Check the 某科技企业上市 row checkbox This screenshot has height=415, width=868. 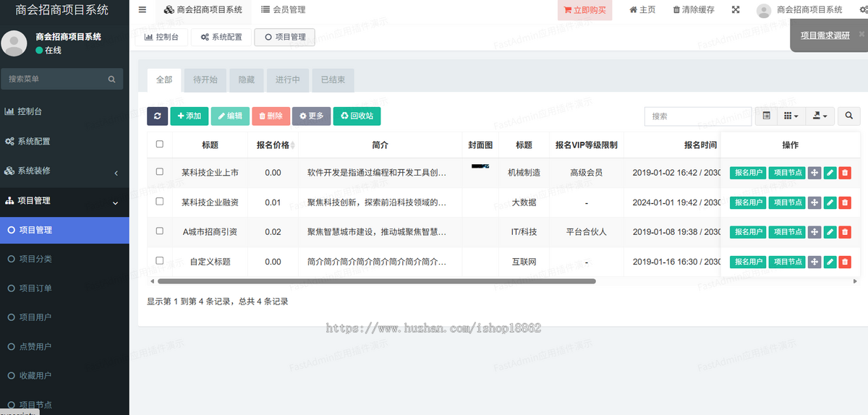(160, 172)
